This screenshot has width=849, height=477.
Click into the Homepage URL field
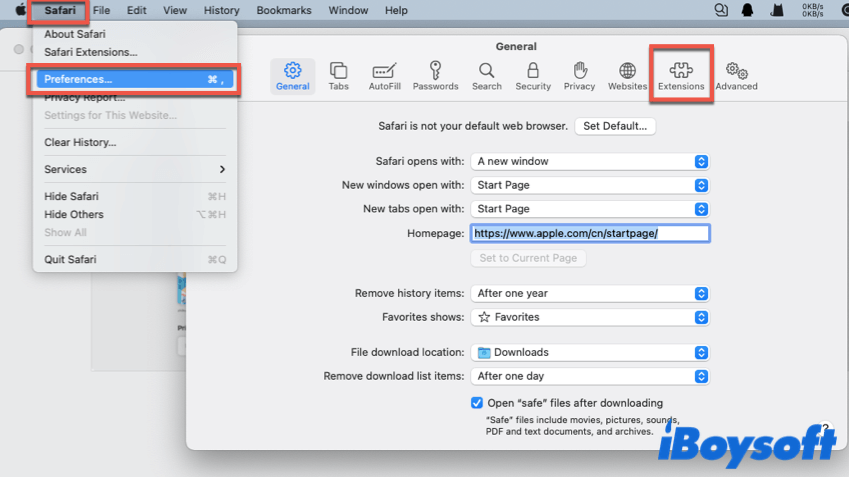pos(590,233)
